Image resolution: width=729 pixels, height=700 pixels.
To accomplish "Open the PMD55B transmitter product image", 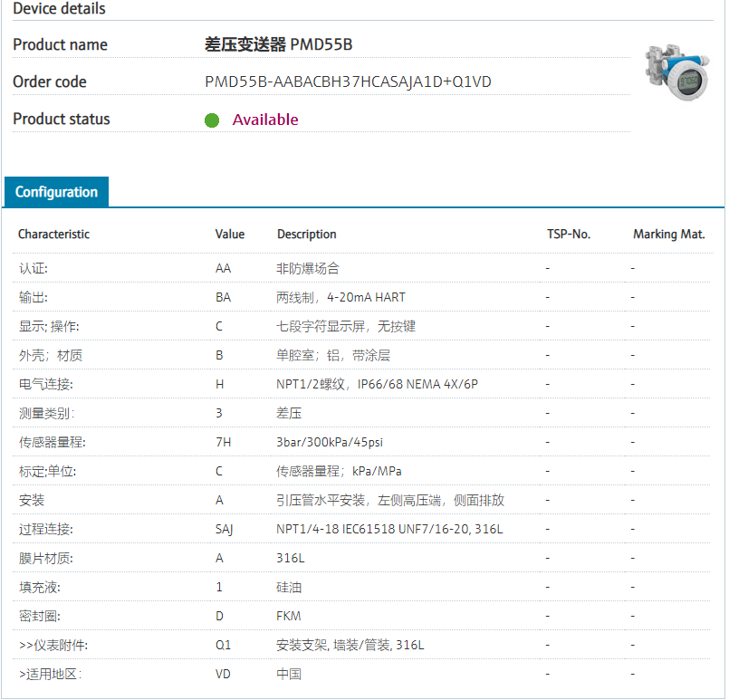I will tap(676, 72).
